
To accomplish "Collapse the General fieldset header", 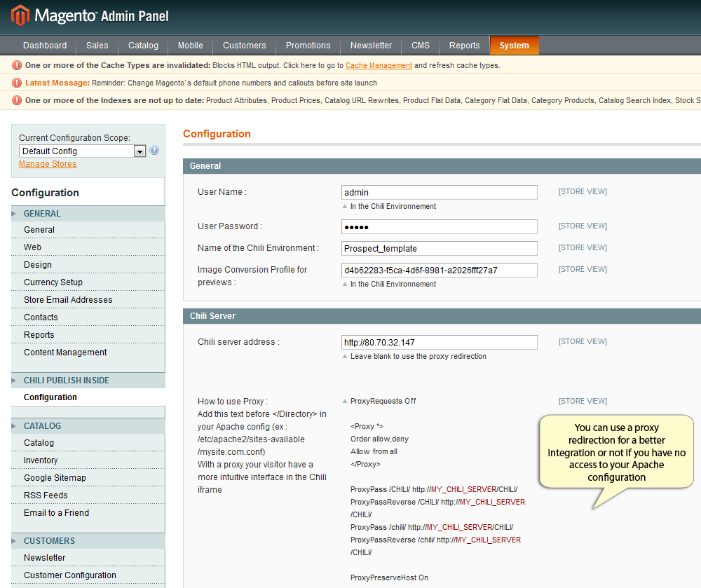I will [442, 166].
